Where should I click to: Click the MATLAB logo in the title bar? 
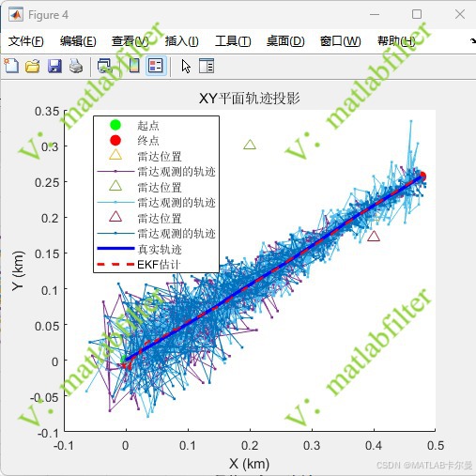pos(16,14)
